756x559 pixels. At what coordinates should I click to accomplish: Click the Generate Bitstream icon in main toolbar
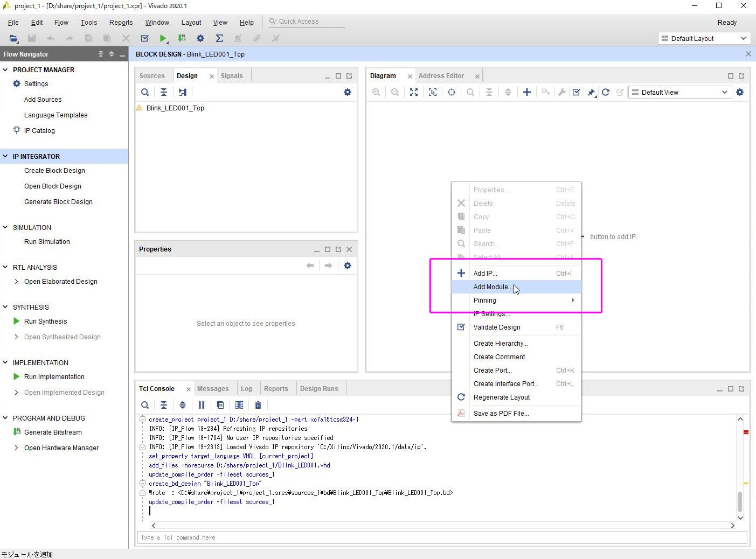[182, 38]
